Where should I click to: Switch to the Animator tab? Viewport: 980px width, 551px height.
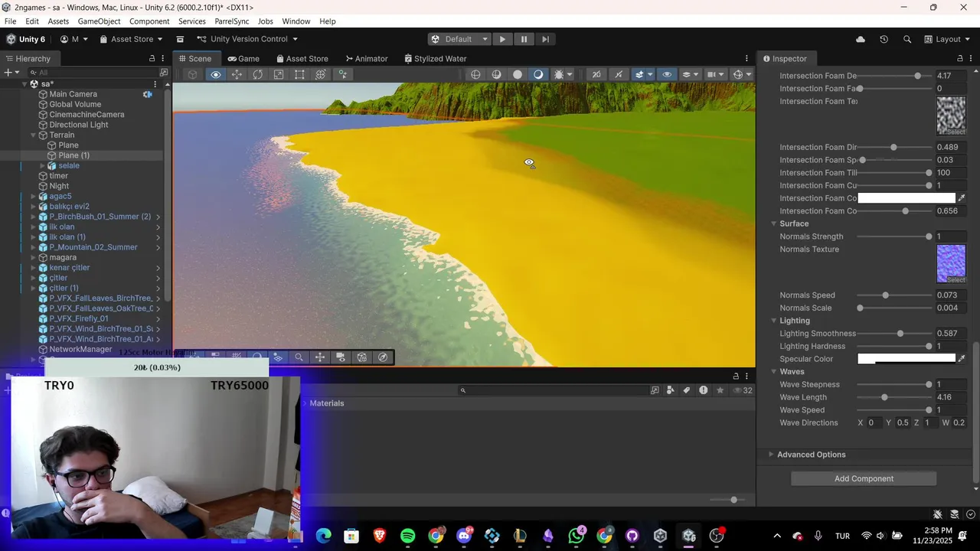(367, 58)
